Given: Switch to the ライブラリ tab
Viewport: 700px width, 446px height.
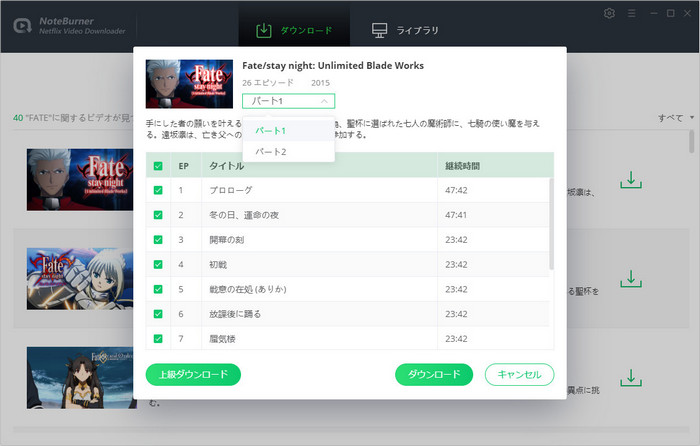Looking at the screenshot, I should [x=405, y=30].
